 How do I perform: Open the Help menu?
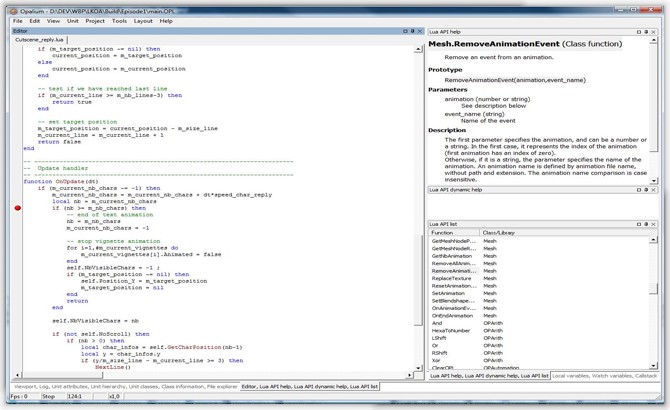(166, 21)
